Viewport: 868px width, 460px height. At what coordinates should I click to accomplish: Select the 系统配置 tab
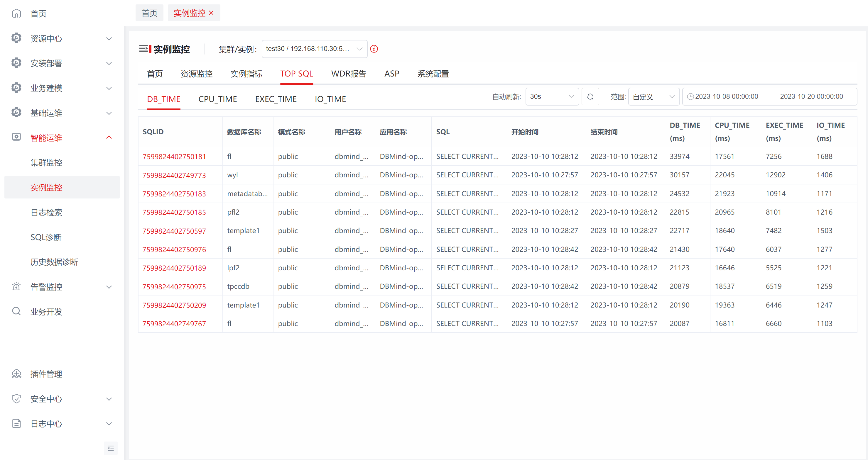(x=433, y=74)
